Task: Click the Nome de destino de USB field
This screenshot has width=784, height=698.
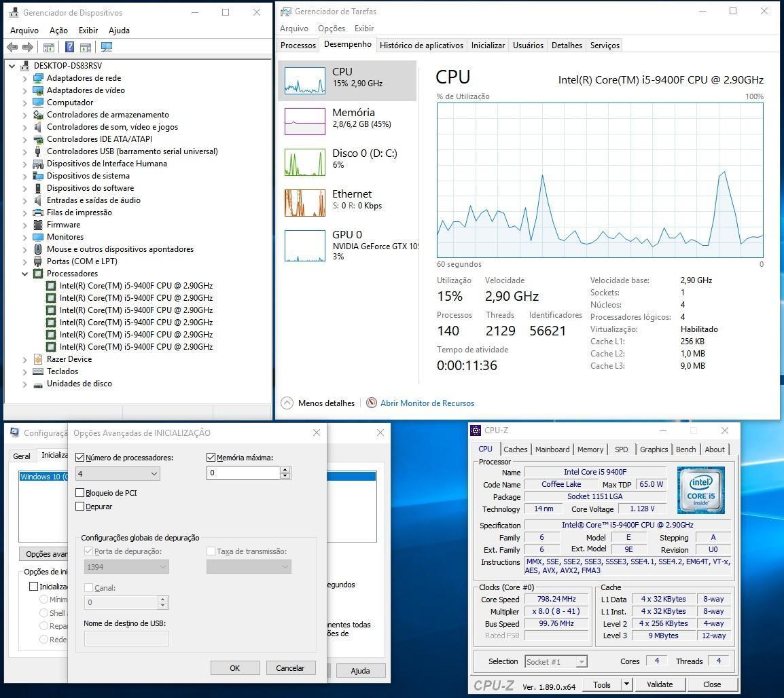Action: point(126,638)
